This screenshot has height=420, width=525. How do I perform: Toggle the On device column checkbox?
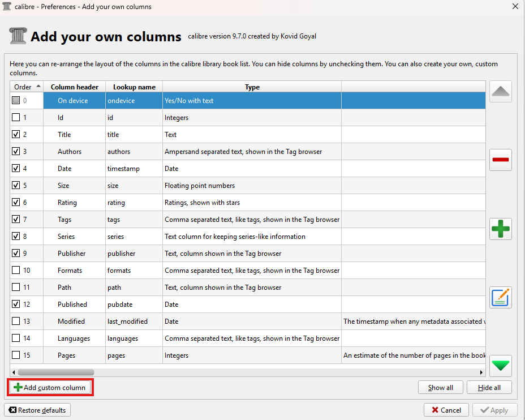click(x=16, y=100)
